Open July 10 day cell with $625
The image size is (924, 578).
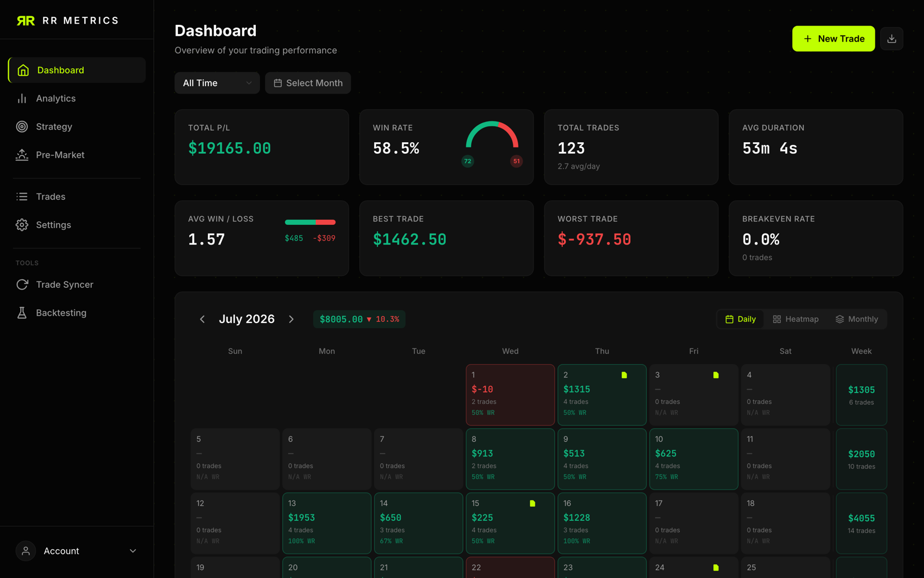coord(694,459)
